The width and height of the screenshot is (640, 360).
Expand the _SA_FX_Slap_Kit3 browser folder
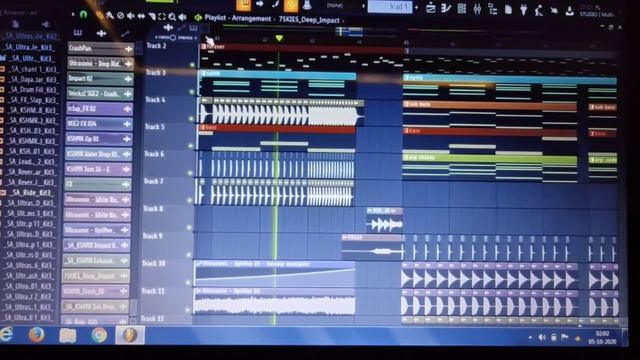[2, 100]
